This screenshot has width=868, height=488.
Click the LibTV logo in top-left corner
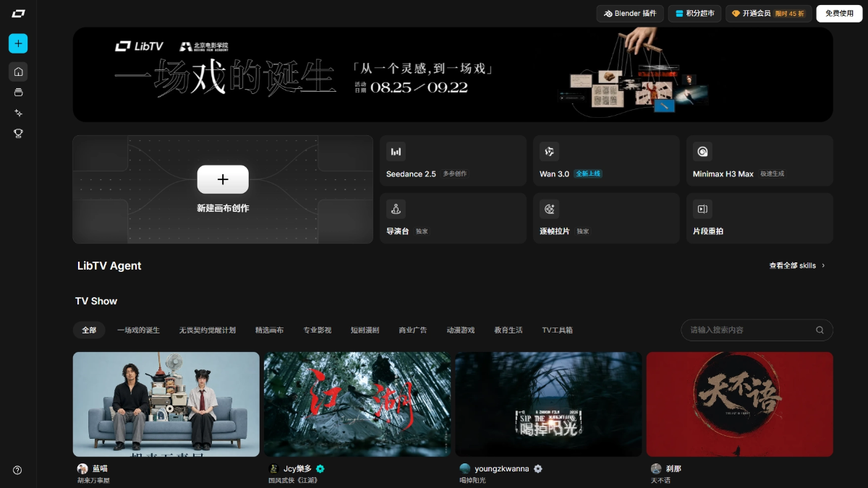[18, 14]
